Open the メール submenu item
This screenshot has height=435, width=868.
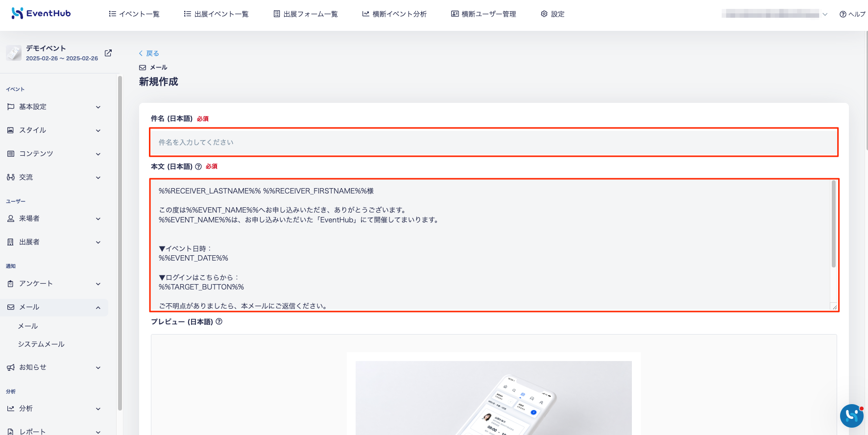28,326
